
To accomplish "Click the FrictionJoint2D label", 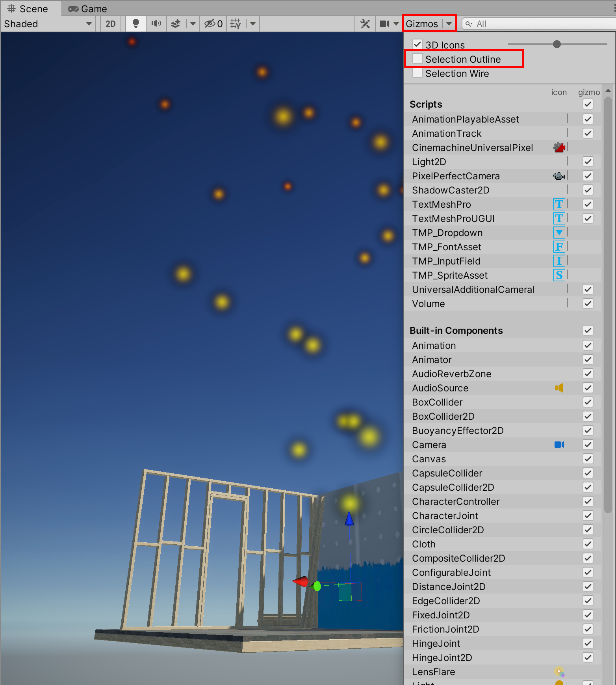I will click(445, 629).
